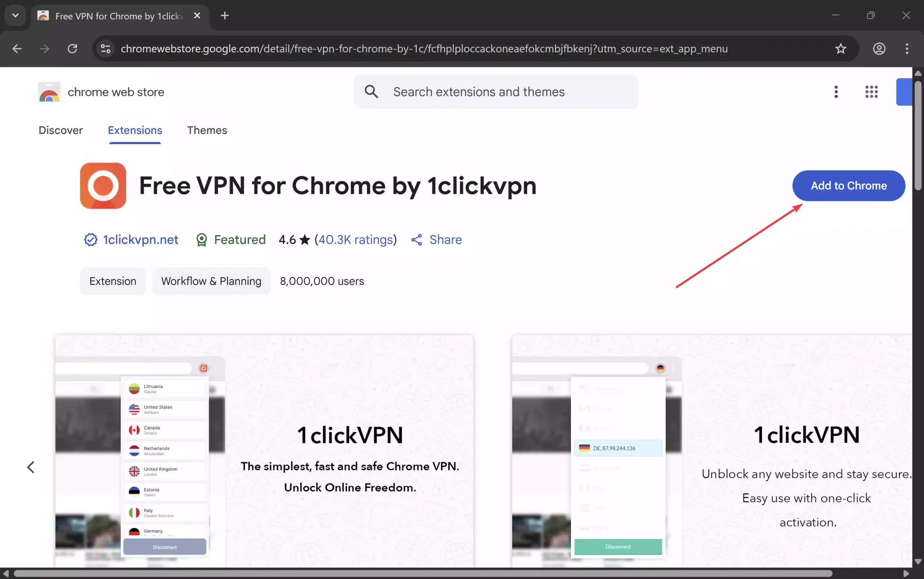The image size is (924, 579).
Task: Open Chrome's three-dot menu
Action: coord(906,49)
